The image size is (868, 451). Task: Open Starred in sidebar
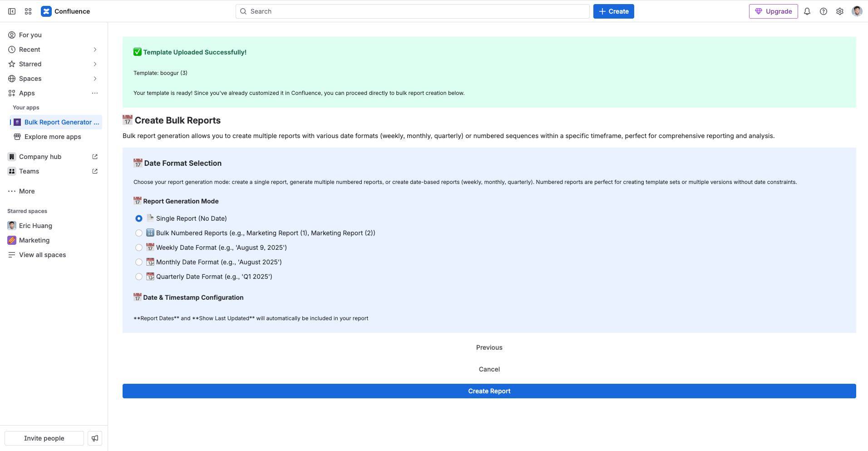(x=54, y=64)
